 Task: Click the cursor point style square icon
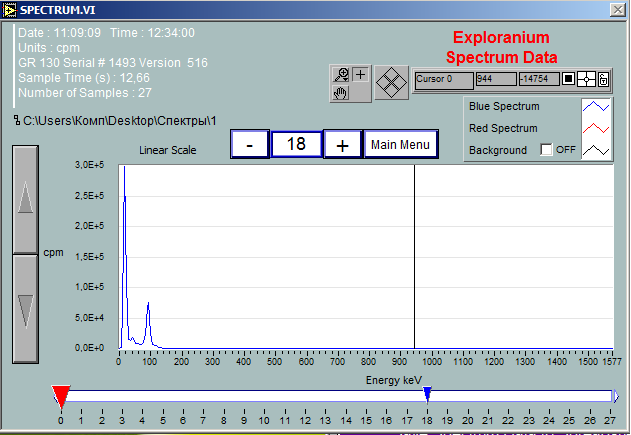[x=568, y=78]
